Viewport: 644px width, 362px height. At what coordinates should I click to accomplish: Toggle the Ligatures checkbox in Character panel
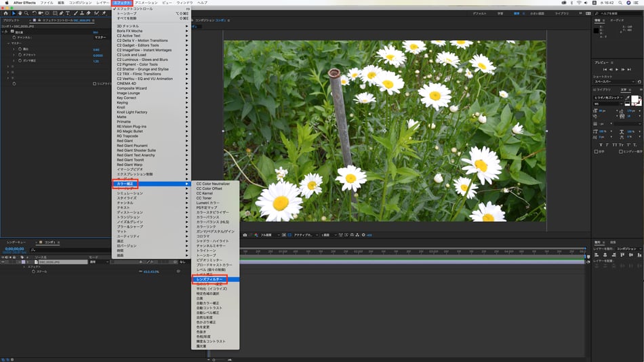595,151
